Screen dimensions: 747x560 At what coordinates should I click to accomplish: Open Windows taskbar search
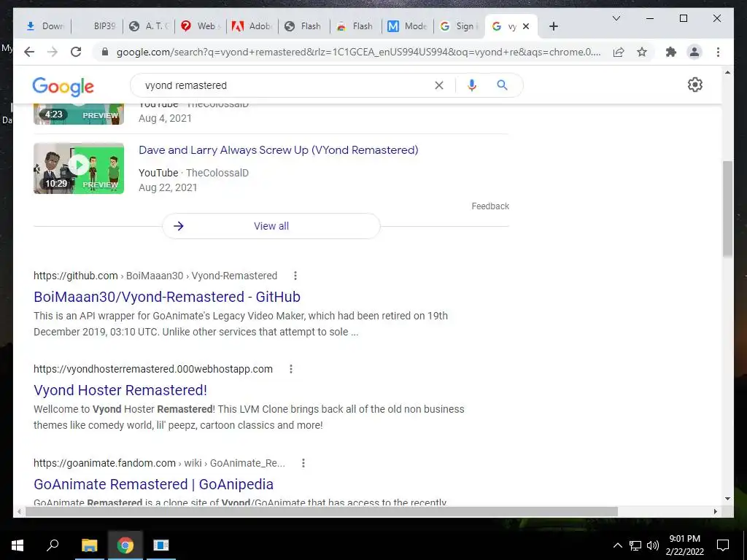(x=53, y=545)
